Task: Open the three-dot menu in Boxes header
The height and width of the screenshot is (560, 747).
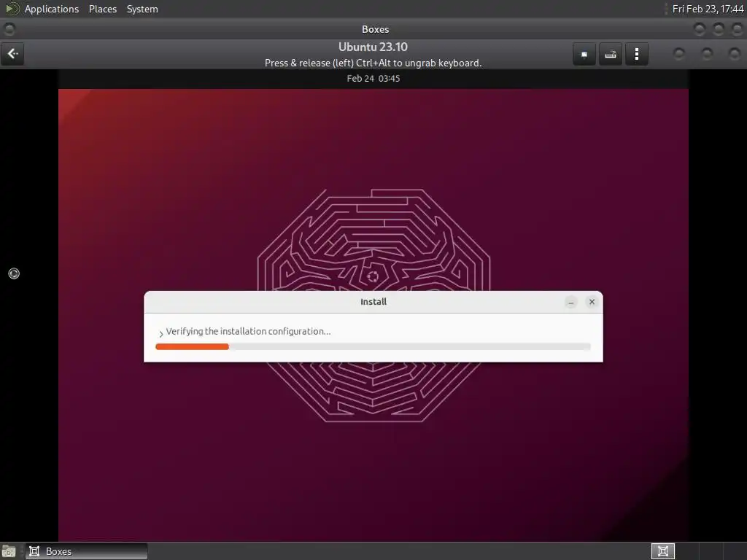Action: pyautogui.click(x=636, y=54)
